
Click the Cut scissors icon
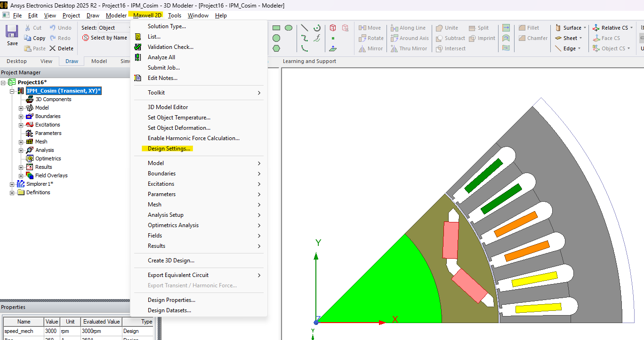(x=27, y=28)
